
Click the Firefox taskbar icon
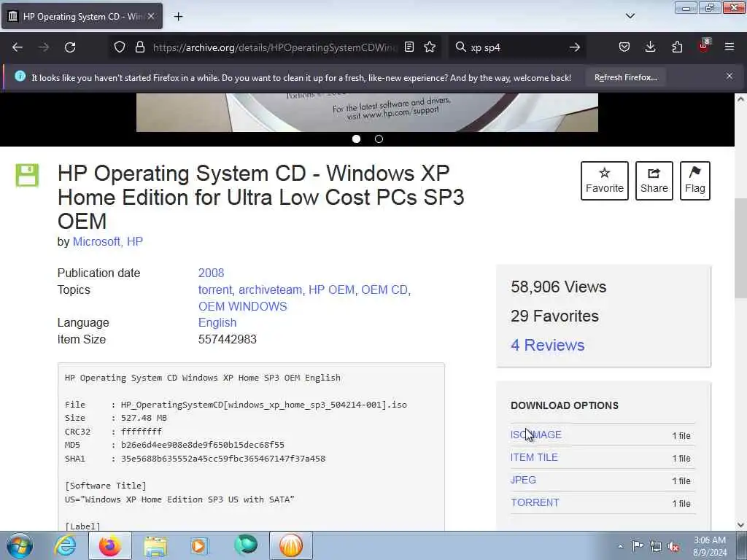[109, 545]
